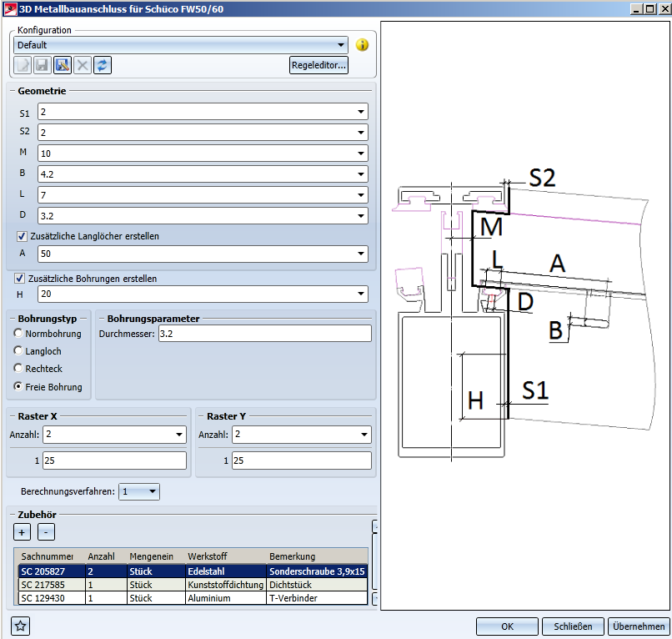Open the M value dropdown

coord(361,153)
